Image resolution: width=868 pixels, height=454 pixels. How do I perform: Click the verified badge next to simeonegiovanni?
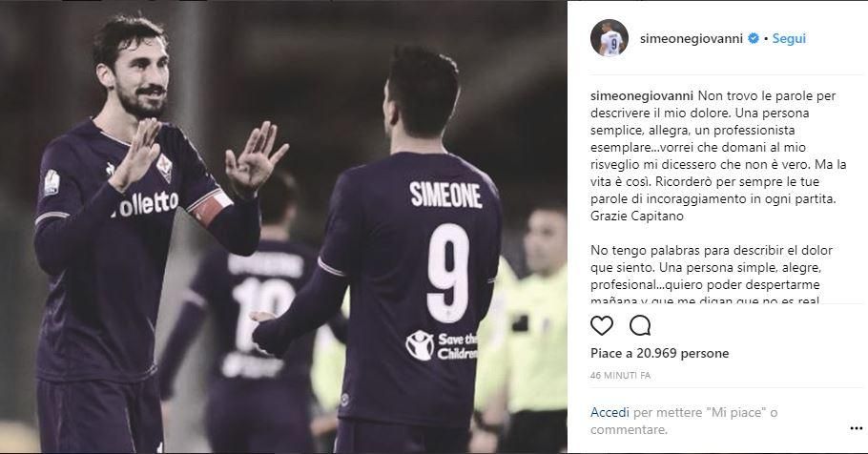pyautogui.click(x=754, y=38)
